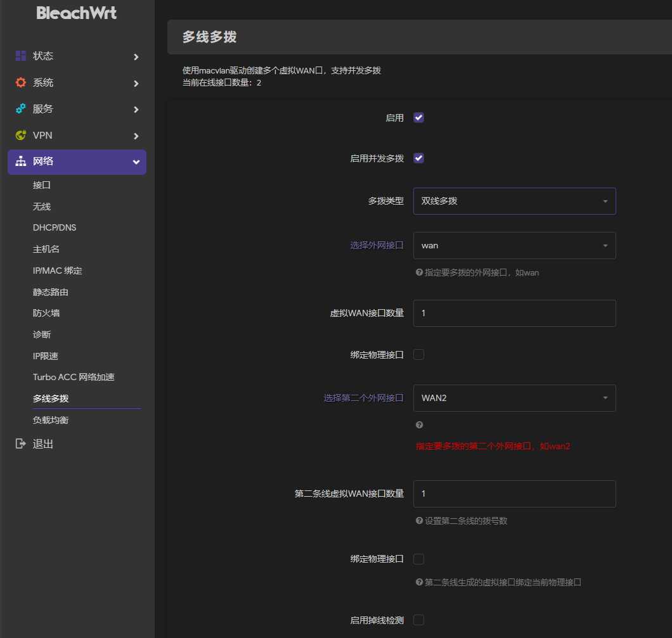The image size is (672, 638).
Task: Enable the 启用掉线检测 checkbox
Action: (x=418, y=620)
